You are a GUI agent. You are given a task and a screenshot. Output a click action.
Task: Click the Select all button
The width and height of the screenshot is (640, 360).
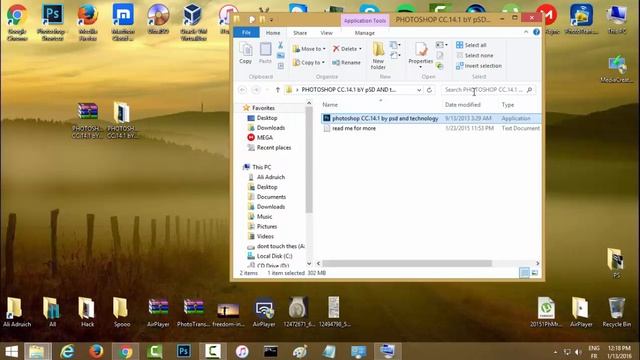(x=471, y=45)
